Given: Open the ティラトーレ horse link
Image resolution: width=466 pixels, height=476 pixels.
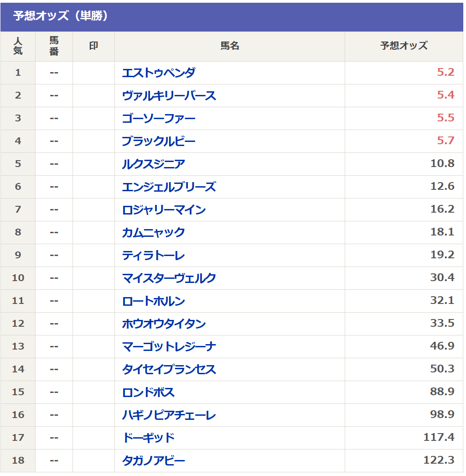Looking at the screenshot, I should click(153, 255).
